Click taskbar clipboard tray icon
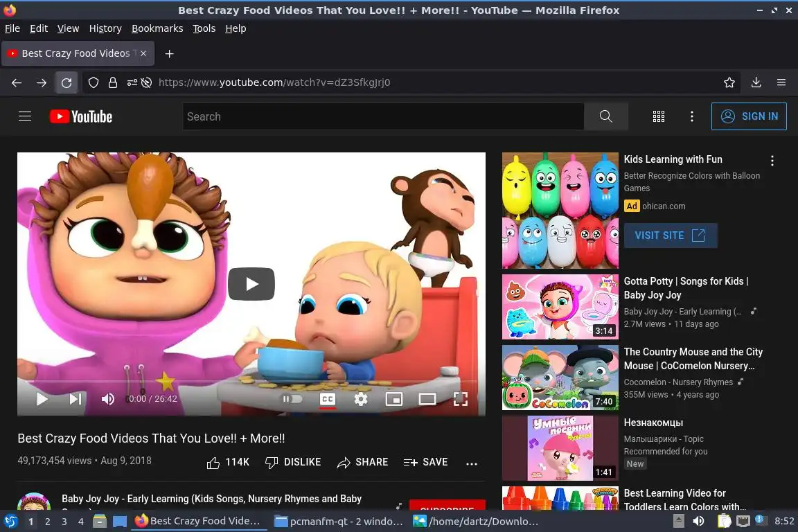Screen dimensions: 798x532 pos(724,522)
